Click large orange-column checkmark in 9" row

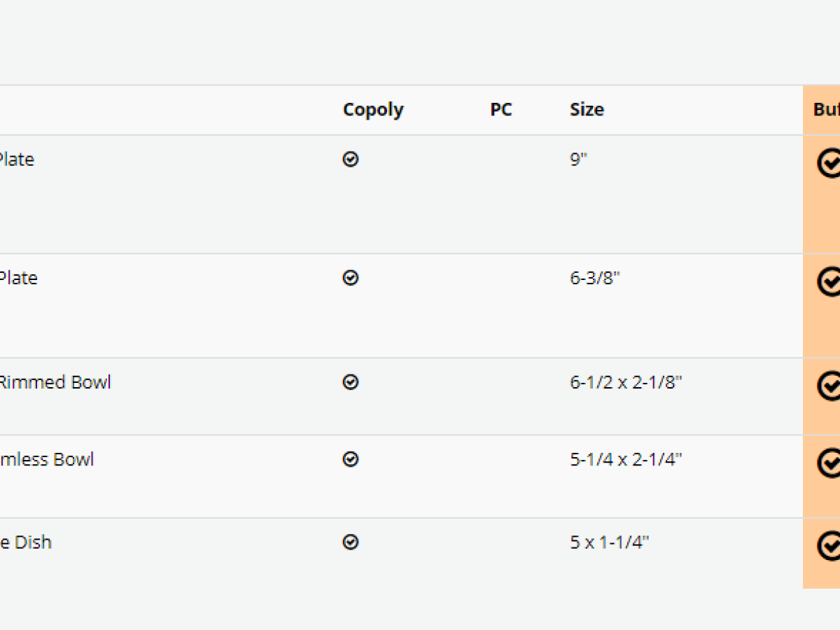[829, 163]
